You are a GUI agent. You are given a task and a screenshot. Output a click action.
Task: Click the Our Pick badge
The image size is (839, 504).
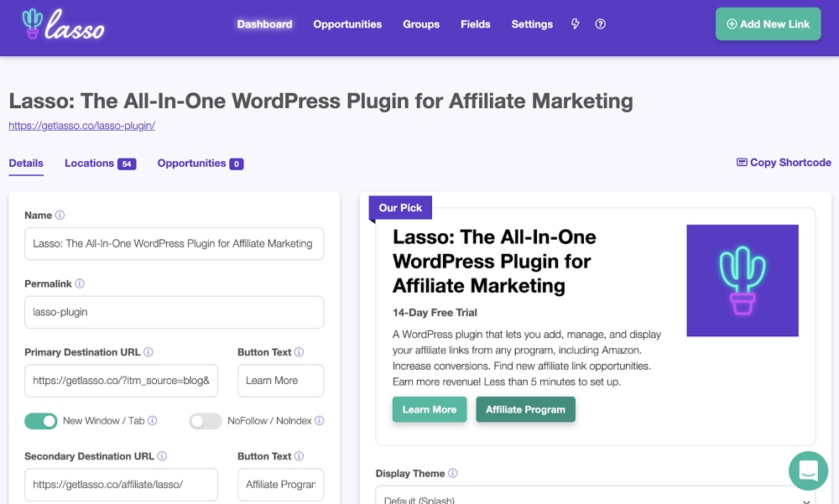(400, 208)
